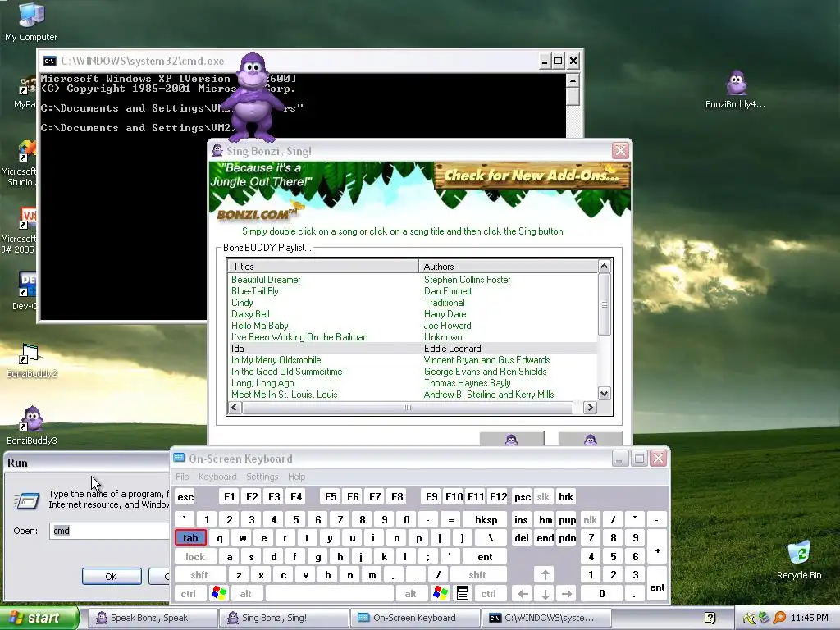Toggle the left shft key
The image size is (840, 630).
tap(199, 575)
